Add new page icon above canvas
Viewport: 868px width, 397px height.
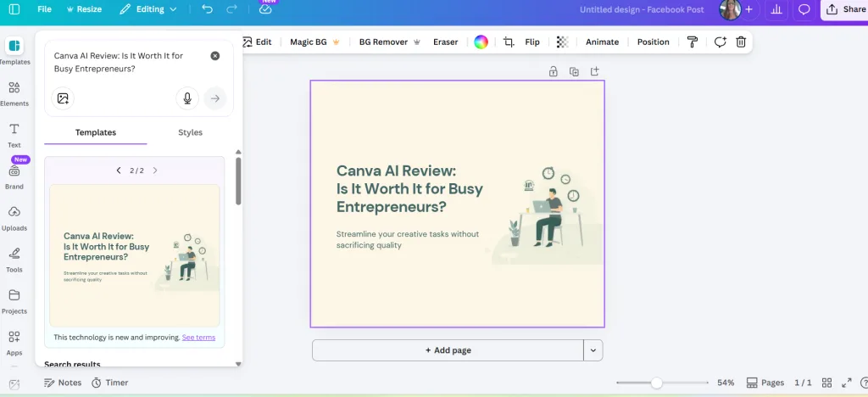click(x=595, y=71)
